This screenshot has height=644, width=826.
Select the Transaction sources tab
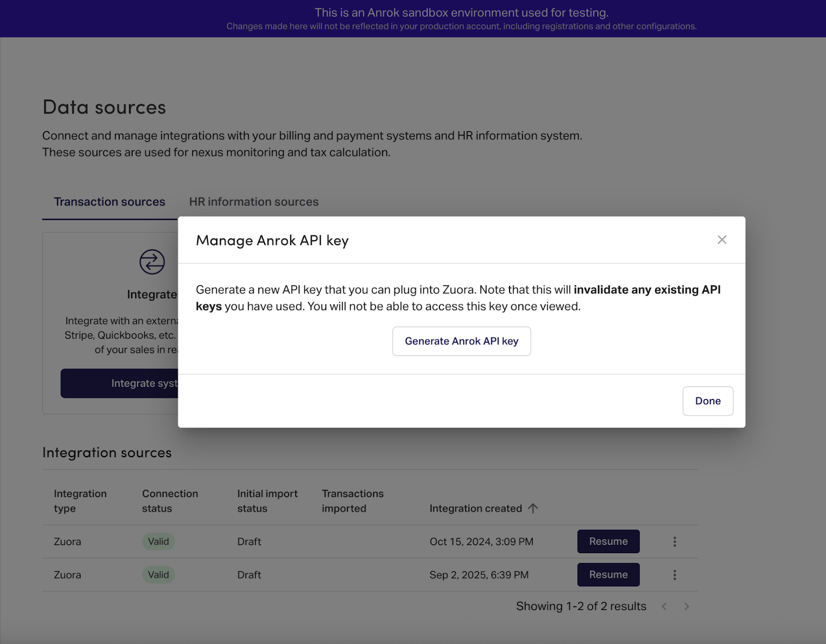[109, 202]
